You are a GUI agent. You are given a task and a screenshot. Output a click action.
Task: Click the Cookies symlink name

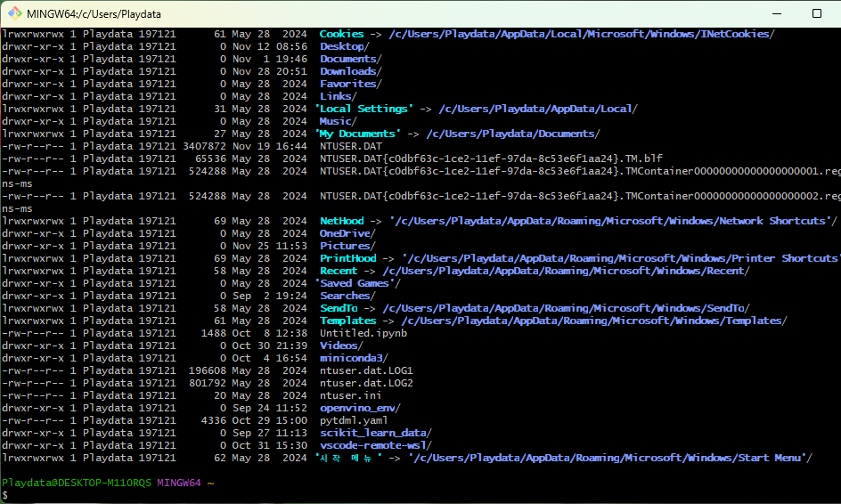click(x=342, y=34)
